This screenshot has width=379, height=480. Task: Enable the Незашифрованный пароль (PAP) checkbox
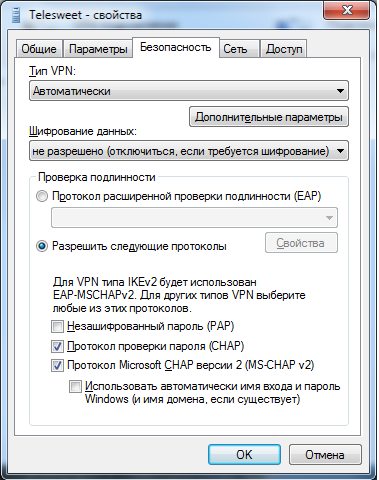[57, 326]
